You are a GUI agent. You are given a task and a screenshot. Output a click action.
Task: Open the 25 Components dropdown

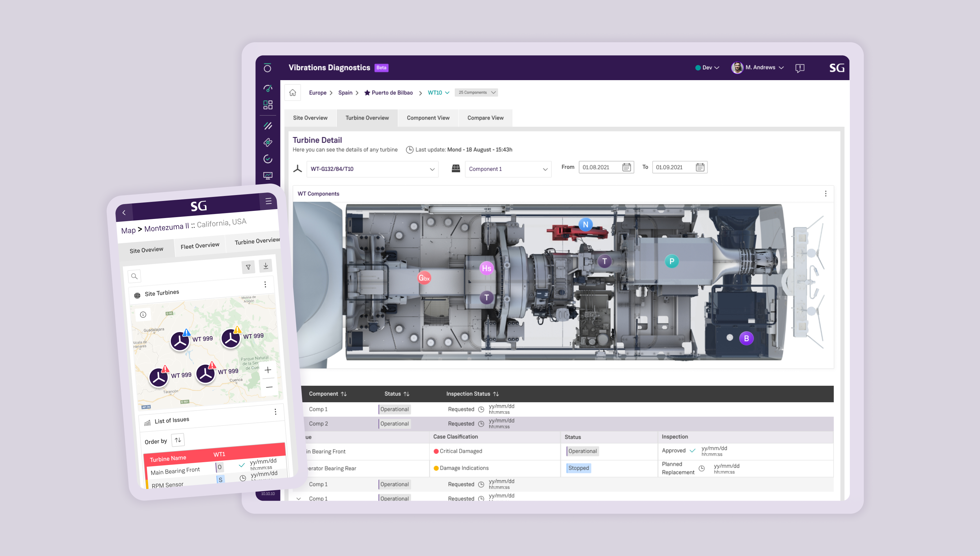point(476,93)
